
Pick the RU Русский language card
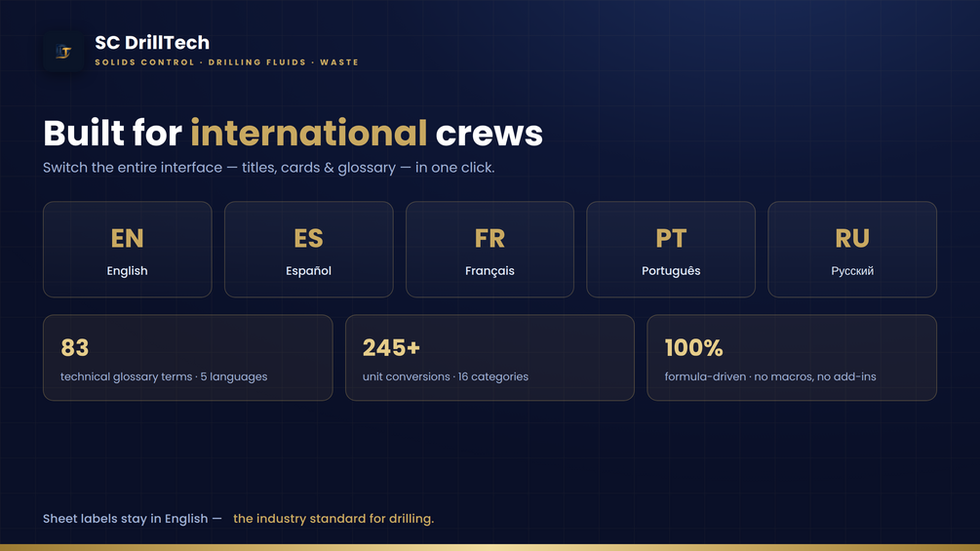coord(852,250)
